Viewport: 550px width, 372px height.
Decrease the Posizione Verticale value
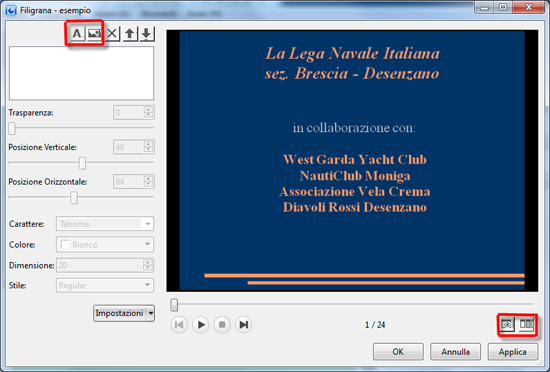point(148,150)
